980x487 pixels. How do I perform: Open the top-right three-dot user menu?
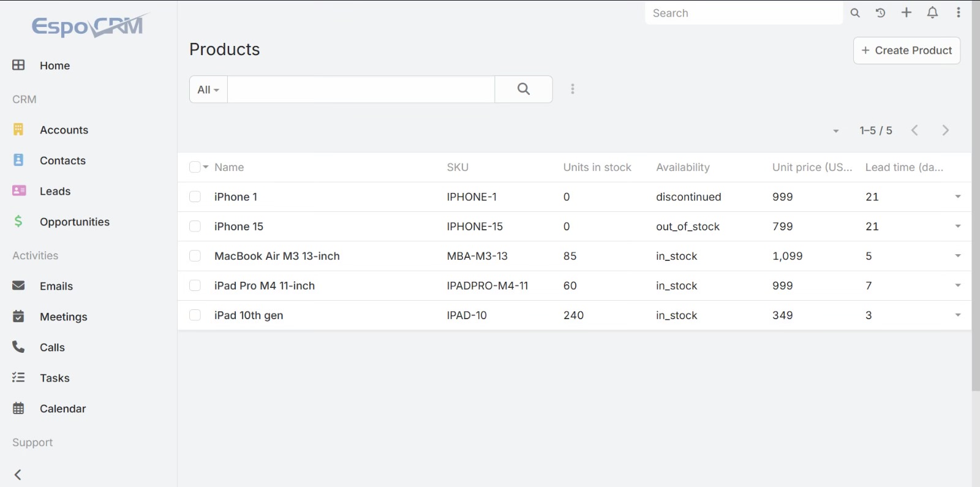[x=959, y=13]
